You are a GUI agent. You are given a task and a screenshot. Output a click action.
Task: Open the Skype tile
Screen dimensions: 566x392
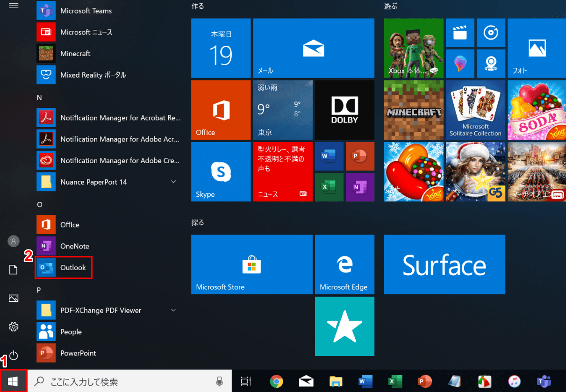point(221,171)
